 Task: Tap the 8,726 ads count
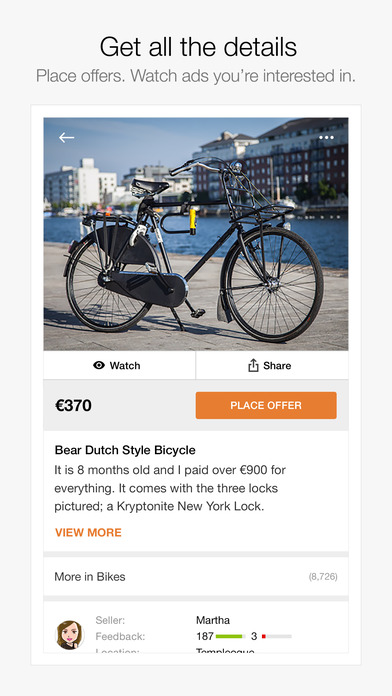click(x=323, y=577)
